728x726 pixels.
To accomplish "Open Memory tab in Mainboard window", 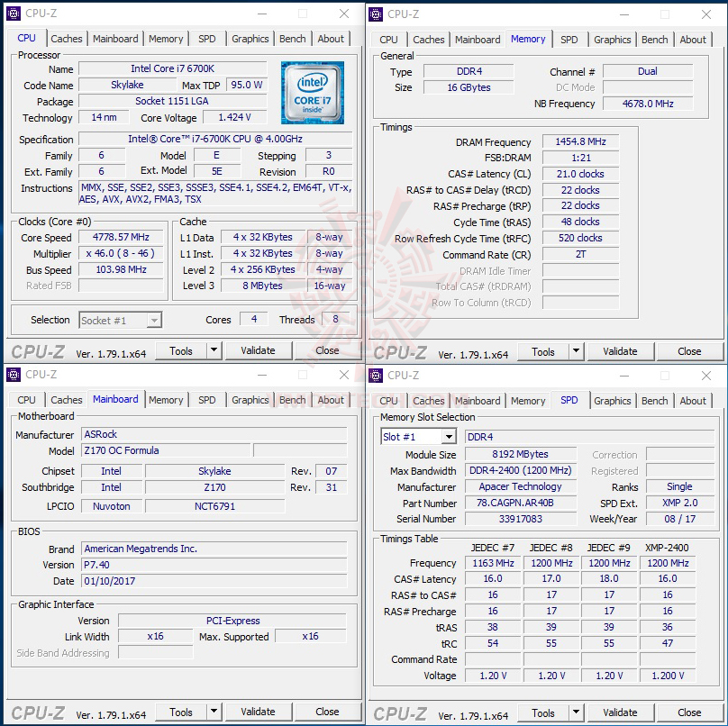I will point(166,400).
